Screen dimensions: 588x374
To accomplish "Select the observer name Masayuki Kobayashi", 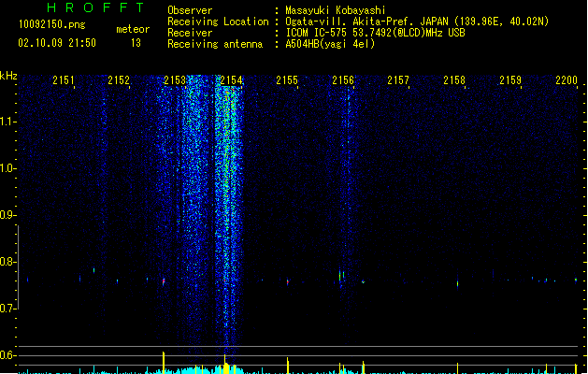I will pos(336,10).
